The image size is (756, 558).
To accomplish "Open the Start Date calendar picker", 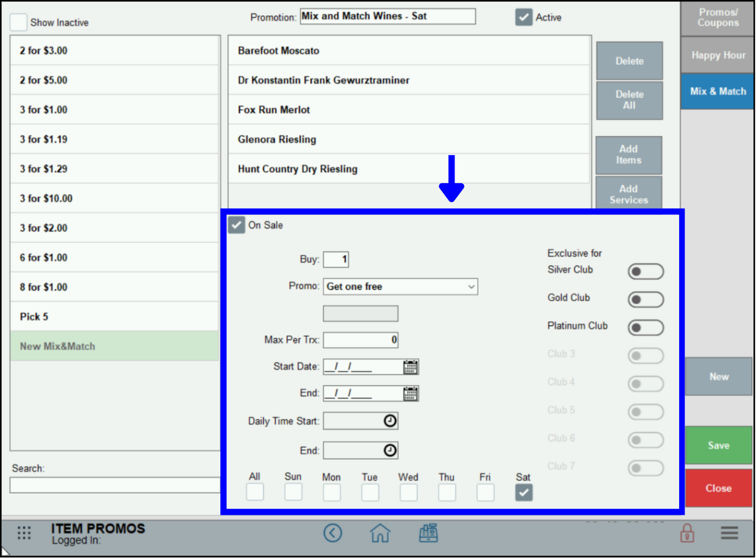I will (x=411, y=367).
